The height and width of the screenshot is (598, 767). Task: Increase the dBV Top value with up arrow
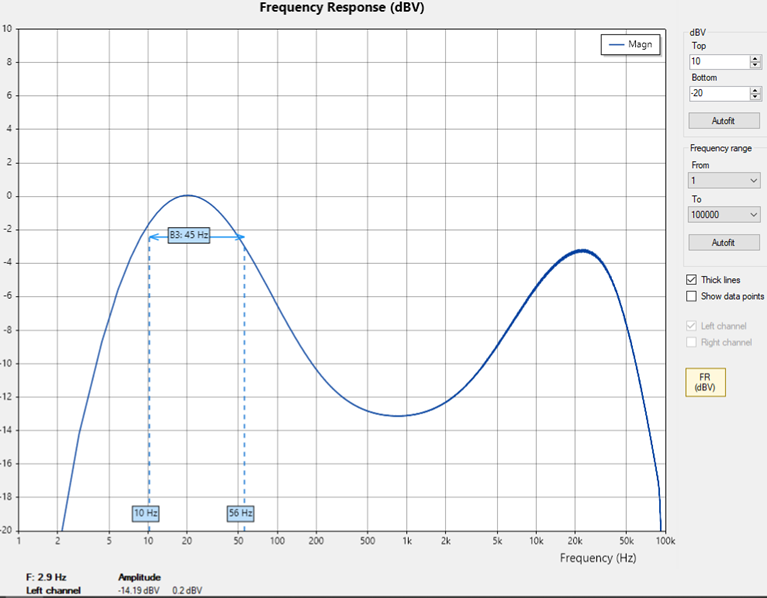[x=755, y=59]
